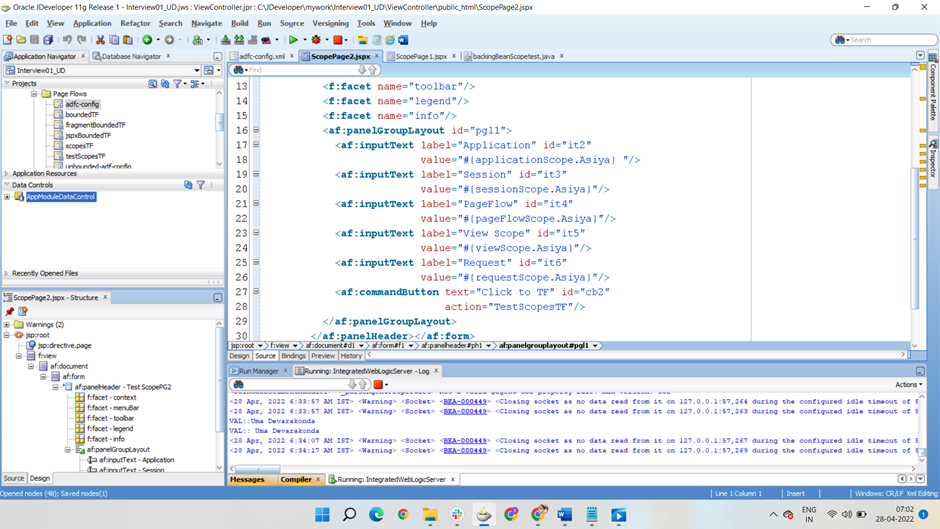Click the New gallery icon in main toolbar
The width and height of the screenshot is (940, 529).
pyautogui.click(x=8, y=40)
